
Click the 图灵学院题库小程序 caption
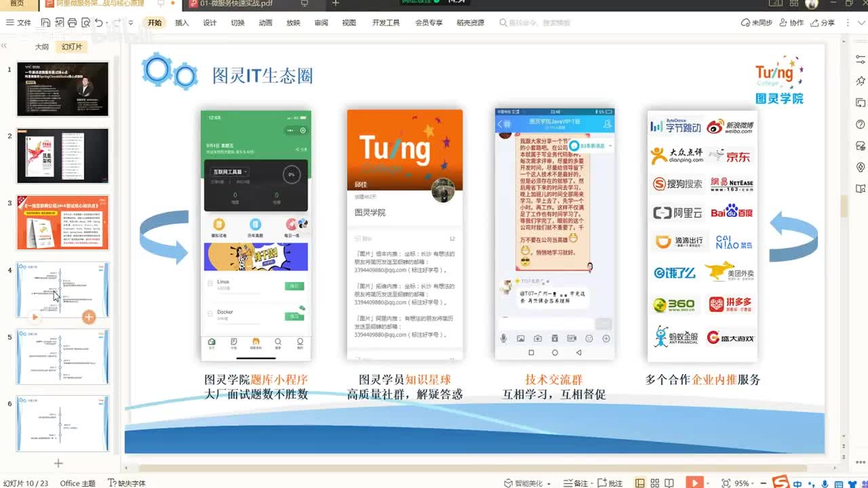[x=256, y=380]
